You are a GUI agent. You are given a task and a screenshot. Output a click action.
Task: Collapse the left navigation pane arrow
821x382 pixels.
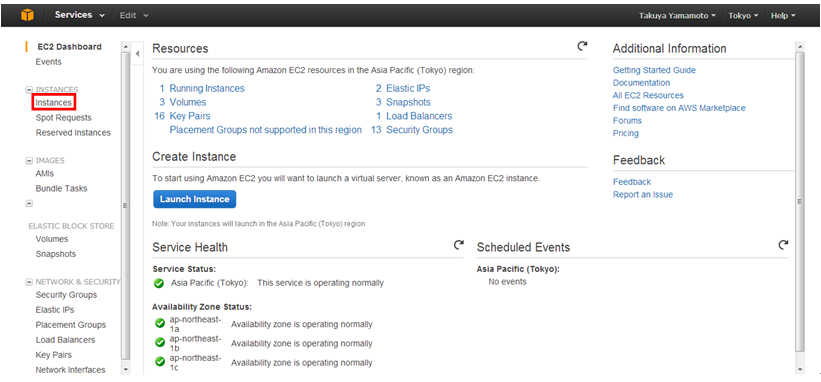137,53
